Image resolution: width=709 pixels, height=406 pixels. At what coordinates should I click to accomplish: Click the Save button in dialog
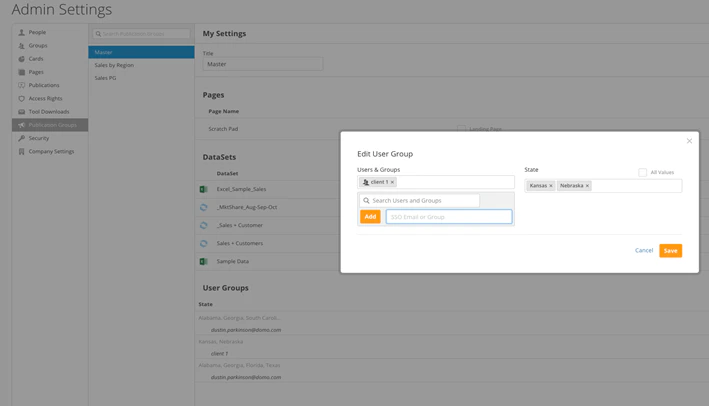[670, 250]
